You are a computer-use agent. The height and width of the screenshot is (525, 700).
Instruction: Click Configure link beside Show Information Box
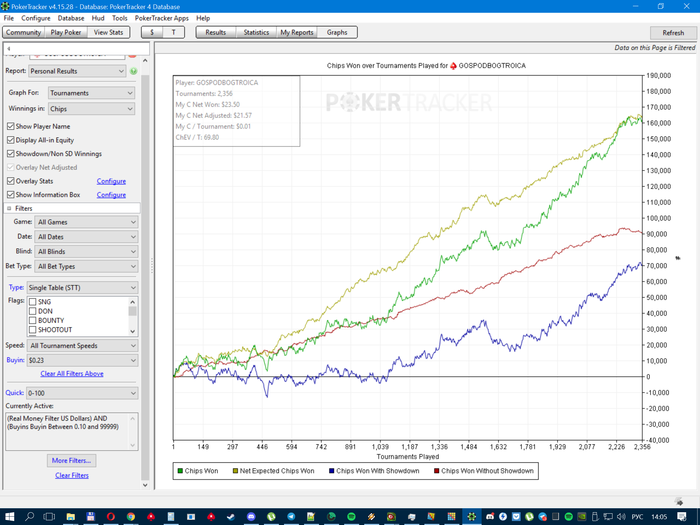111,195
